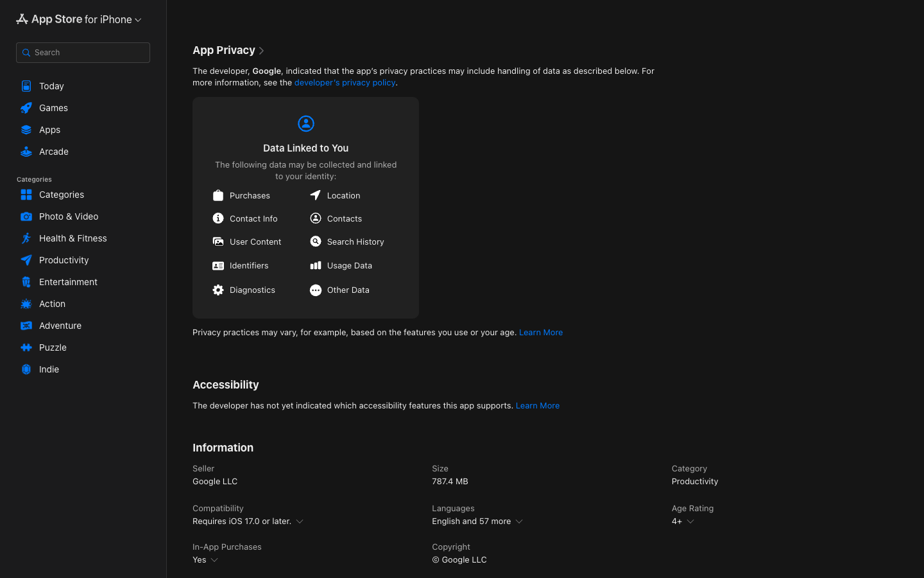Screen dimensions: 924x578
Task: Click the Data Linked to You person icon
Action: coord(306,123)
